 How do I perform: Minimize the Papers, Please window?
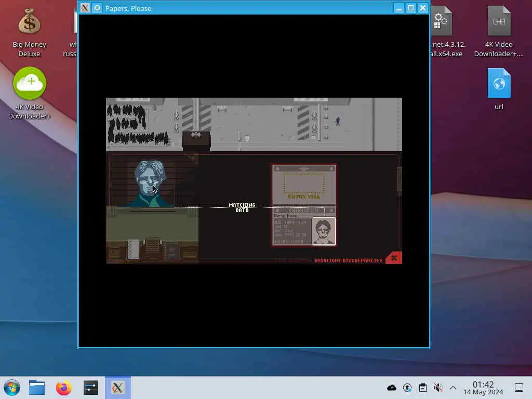point(399,8)
